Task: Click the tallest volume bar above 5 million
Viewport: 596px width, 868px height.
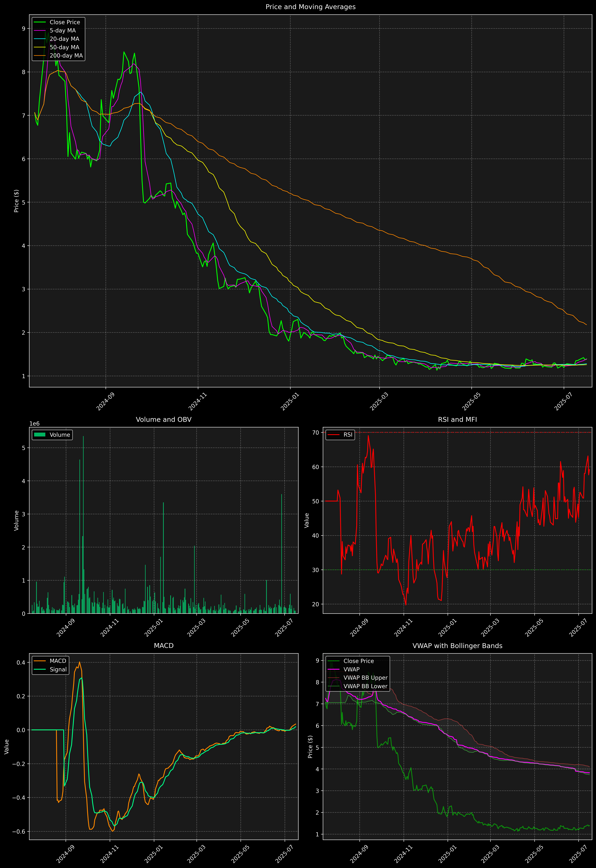Action: pyautogui.click(x=83, y=525)
